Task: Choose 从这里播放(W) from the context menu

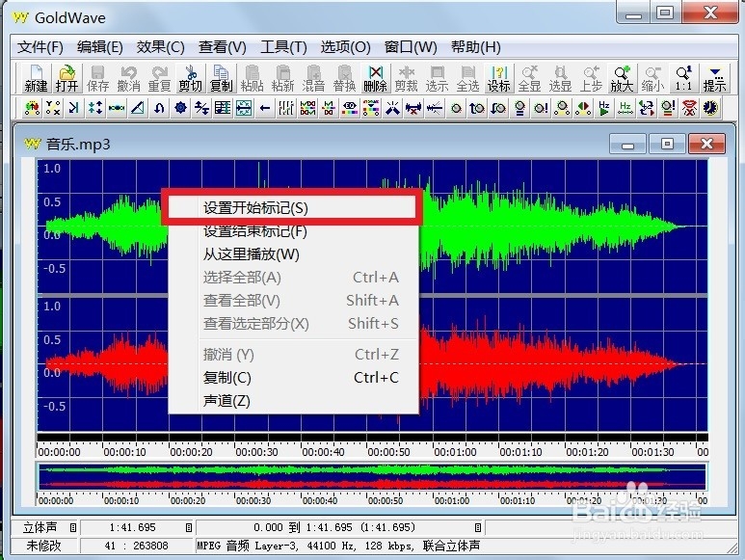Action: pos(293,254)
